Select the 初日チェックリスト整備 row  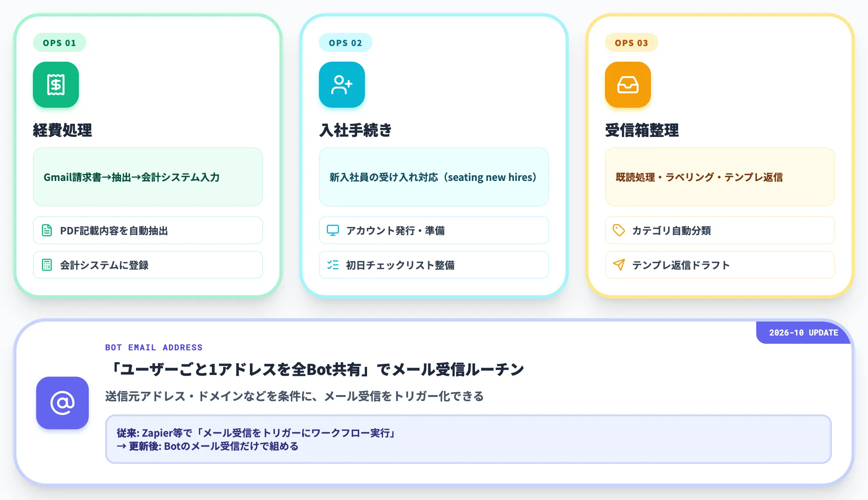pyautogui.click(x=434, y=265)
